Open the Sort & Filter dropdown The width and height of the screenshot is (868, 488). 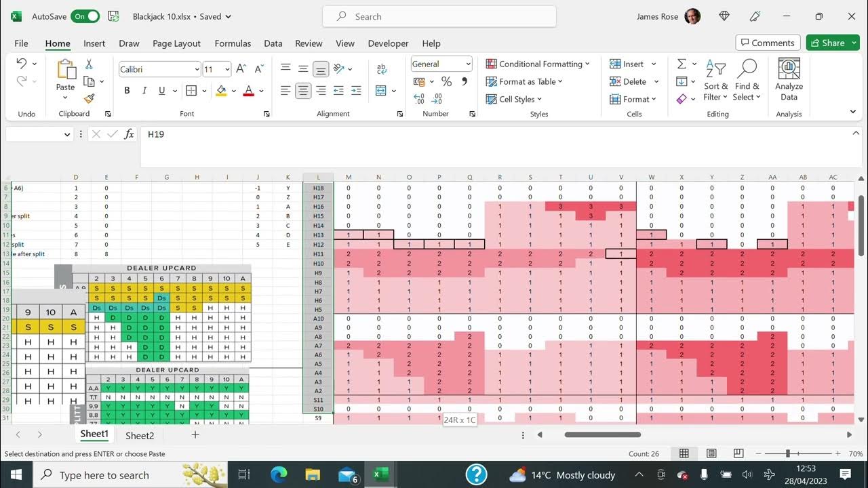715,80
